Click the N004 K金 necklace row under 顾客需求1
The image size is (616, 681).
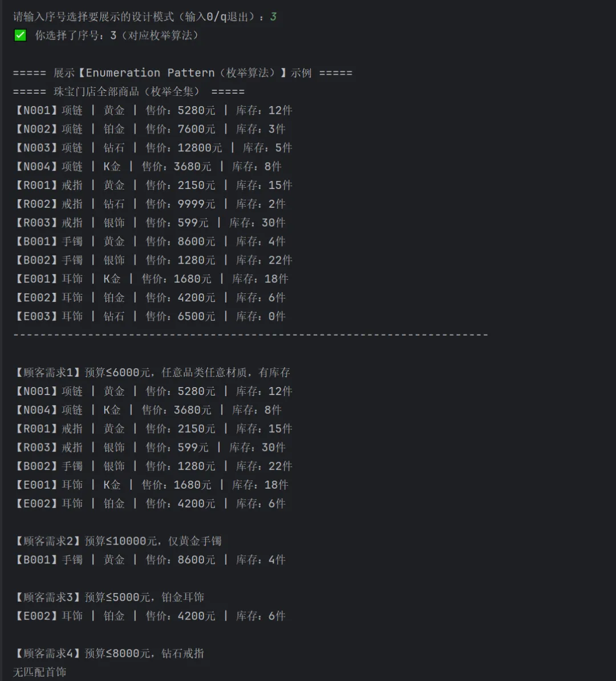point(148,409)
